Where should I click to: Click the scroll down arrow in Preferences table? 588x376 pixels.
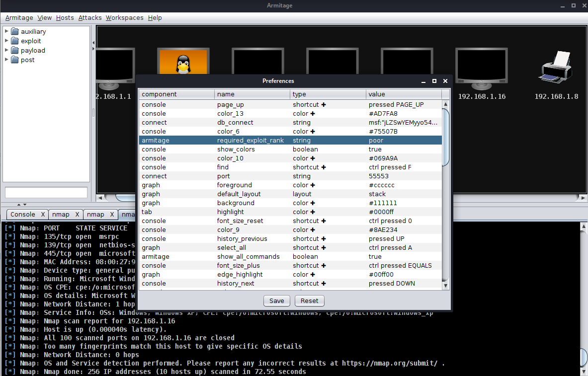(445, 286)
